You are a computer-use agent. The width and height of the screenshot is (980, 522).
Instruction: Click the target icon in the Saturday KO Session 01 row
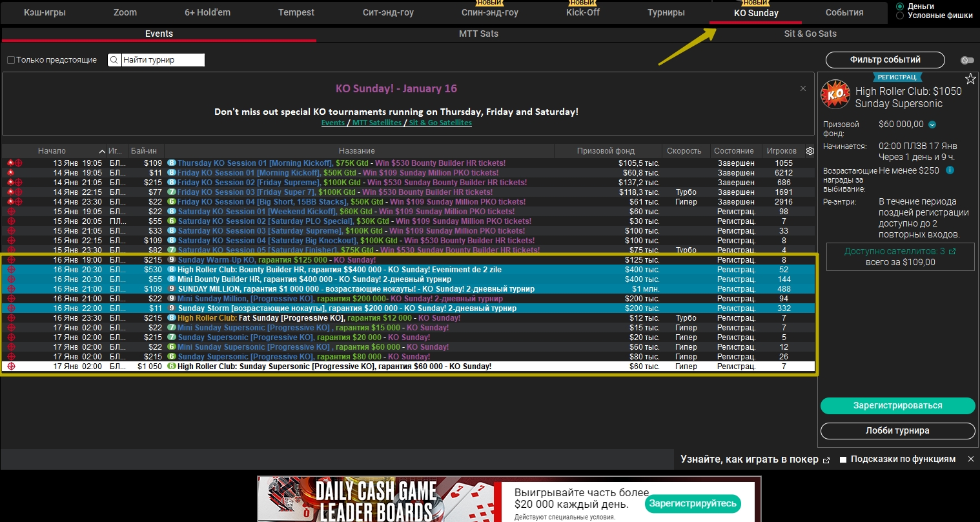tap(11, 212)
